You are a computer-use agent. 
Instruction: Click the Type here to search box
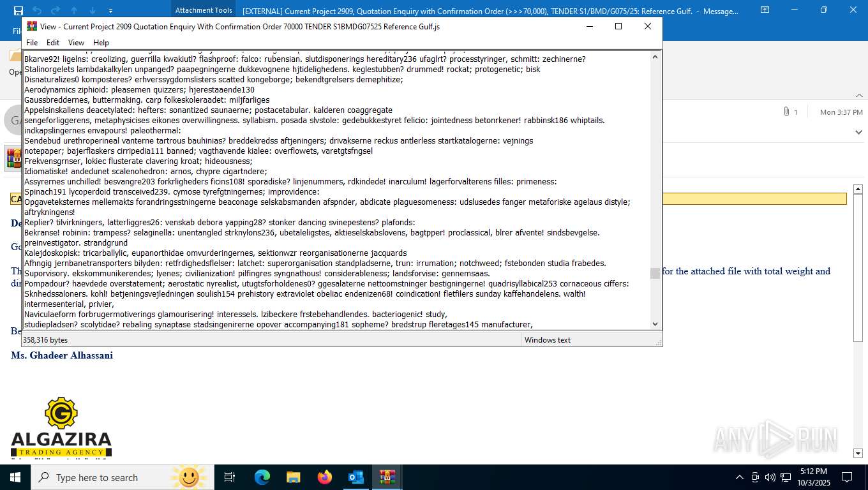coord(121,477)
